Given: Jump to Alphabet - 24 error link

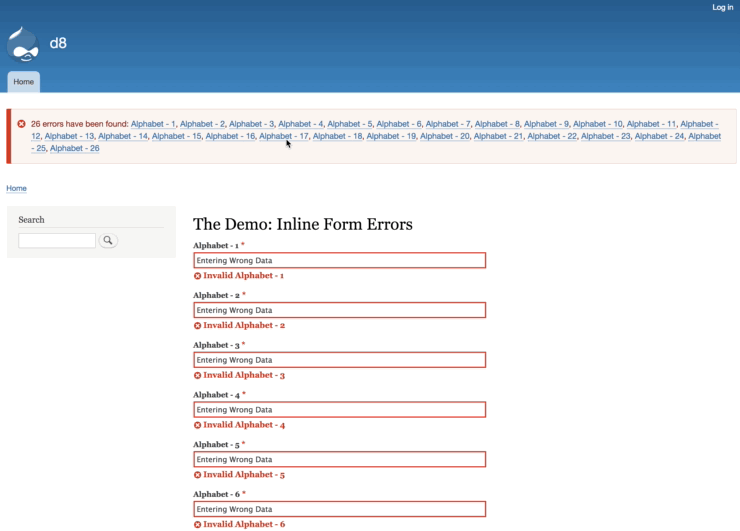Looking at the screenshot, I should click(659, 136).
